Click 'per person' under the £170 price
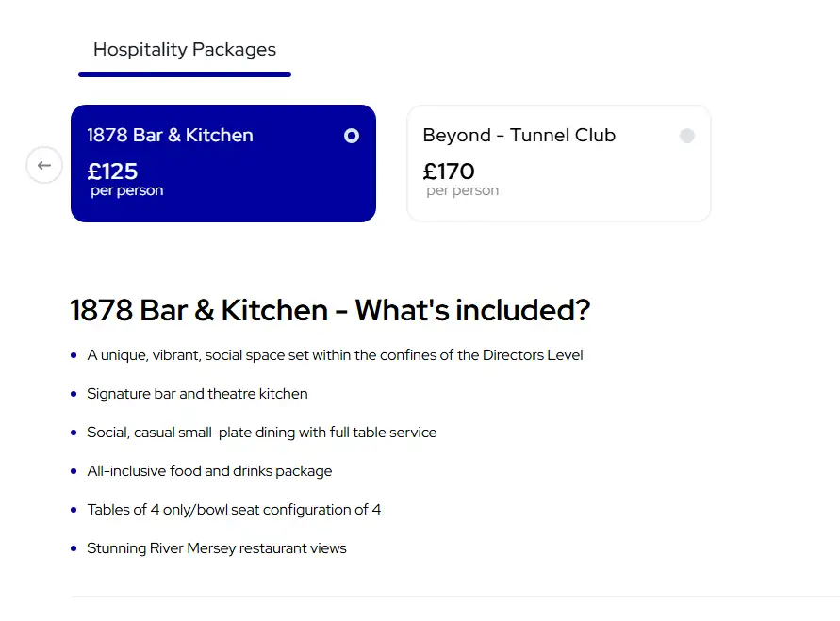Viewport: 840px width, 621px height. pos(463,191)
